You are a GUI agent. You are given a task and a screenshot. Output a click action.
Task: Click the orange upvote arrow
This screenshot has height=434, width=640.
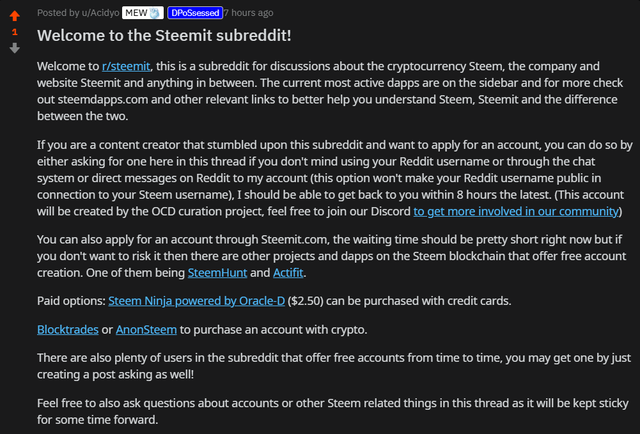(x=14, y=16)
